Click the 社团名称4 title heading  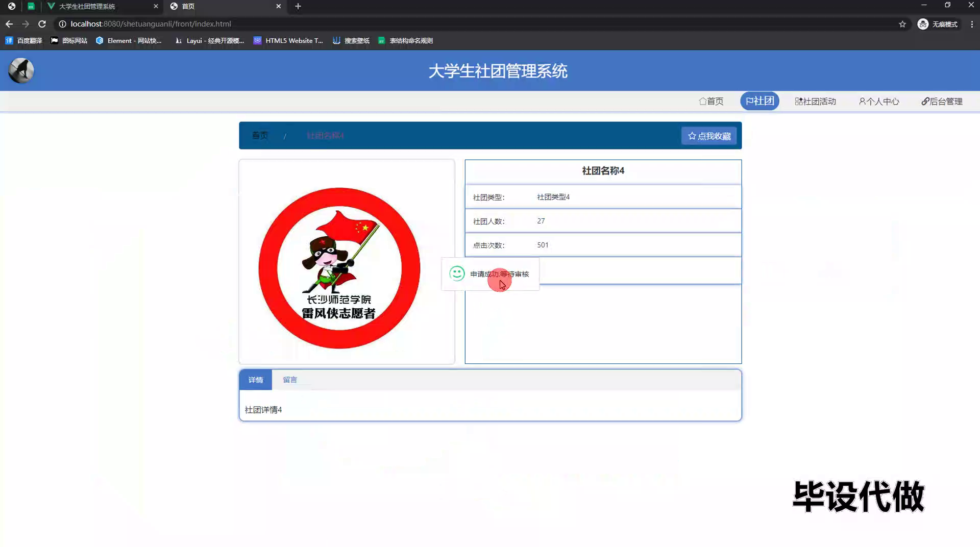pos(603,171)
